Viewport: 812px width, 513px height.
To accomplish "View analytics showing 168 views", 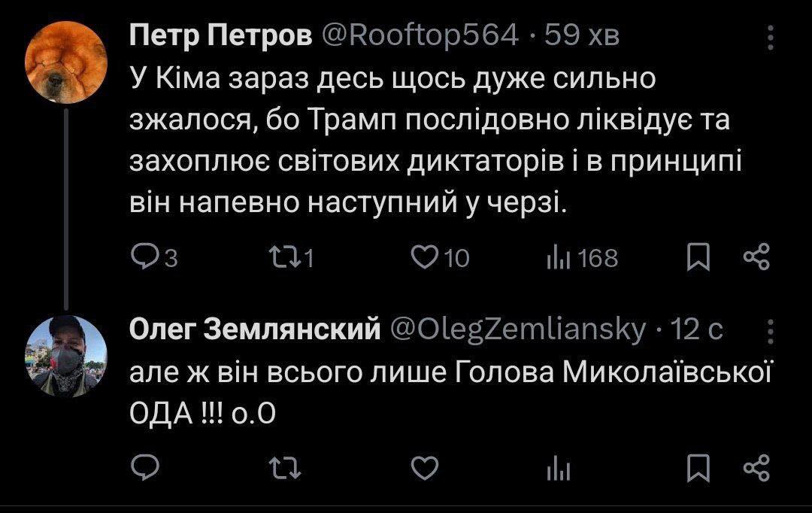I will (x=557, y=258).
